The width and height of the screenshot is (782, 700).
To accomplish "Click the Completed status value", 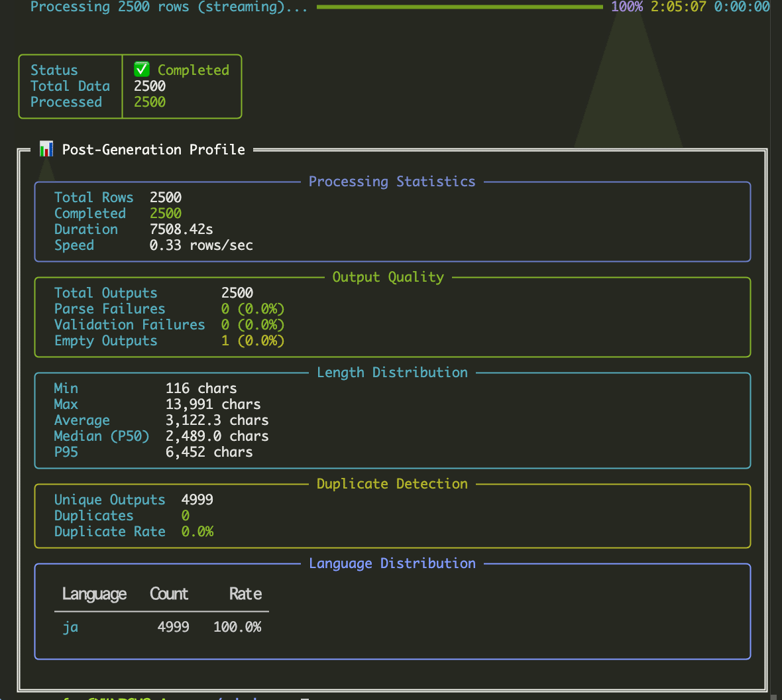I will coord(194,70).
